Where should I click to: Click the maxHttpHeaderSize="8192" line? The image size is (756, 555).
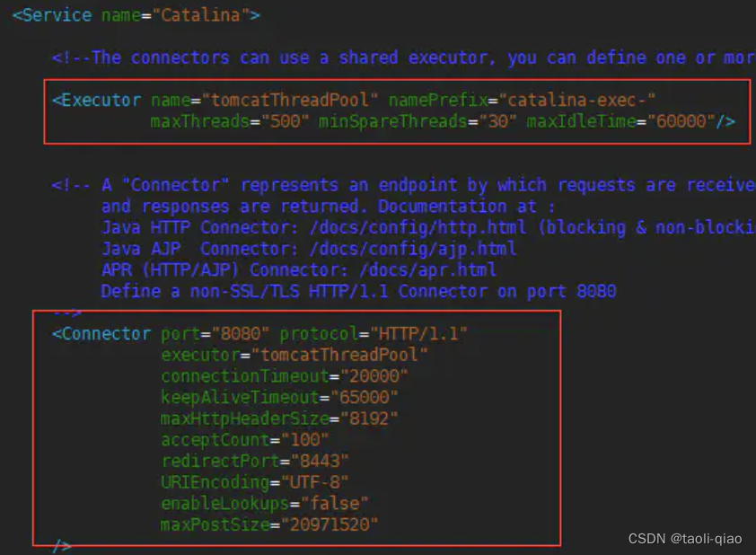click(279, 418)
